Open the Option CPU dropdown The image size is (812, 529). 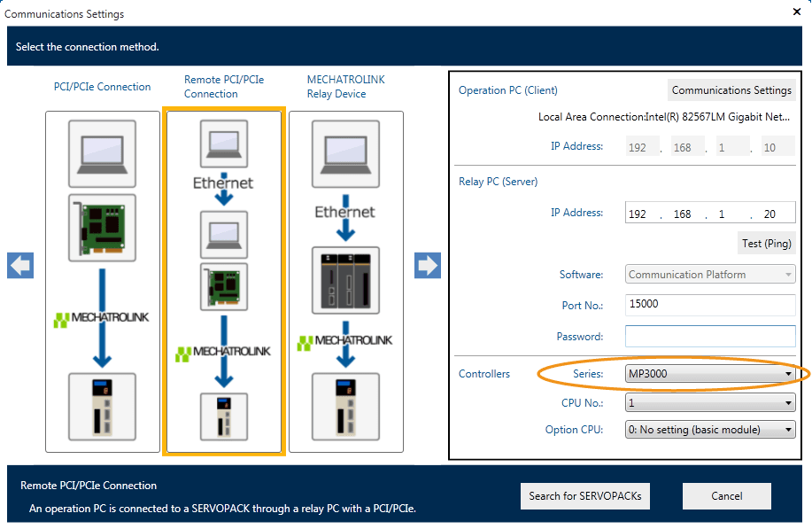tap(710, 430)
